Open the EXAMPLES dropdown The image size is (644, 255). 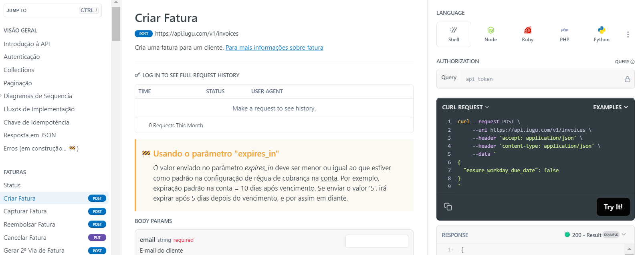pos(610,107)
